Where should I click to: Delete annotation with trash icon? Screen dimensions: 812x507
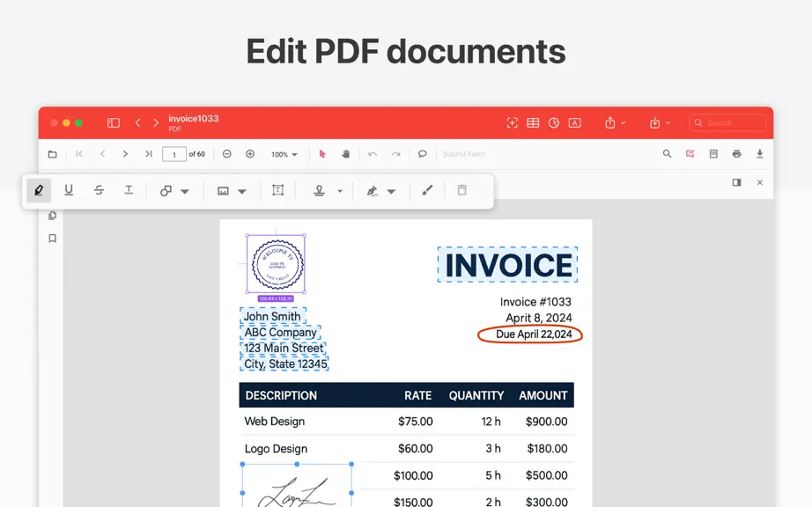[462, 190]
